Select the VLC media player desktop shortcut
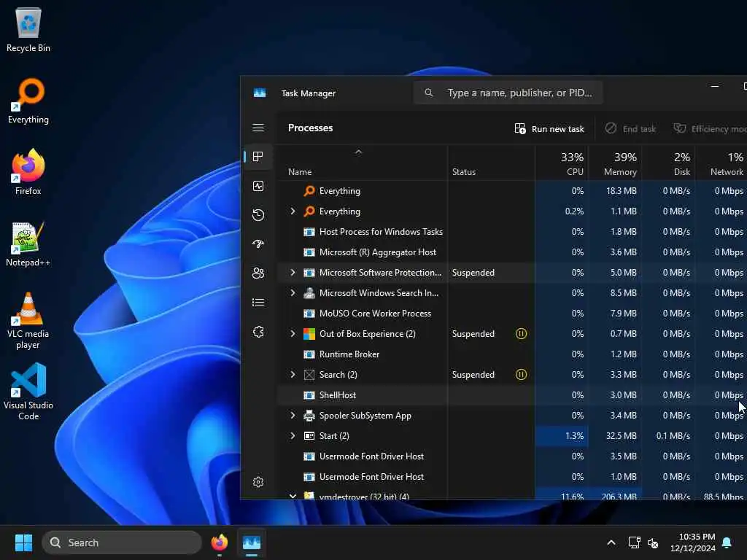This screenshot has height=560, width=747. pos(28,321)
